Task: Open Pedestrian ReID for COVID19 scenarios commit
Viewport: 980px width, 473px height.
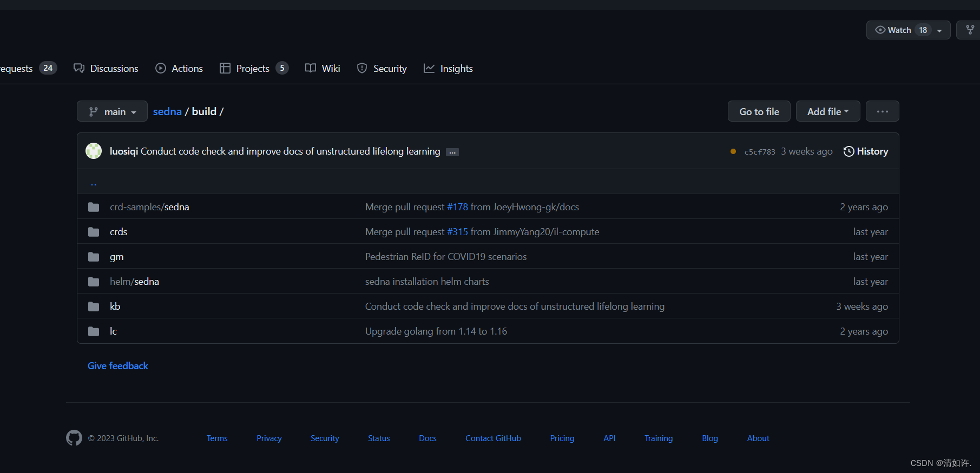Action: tap(446, 257)
